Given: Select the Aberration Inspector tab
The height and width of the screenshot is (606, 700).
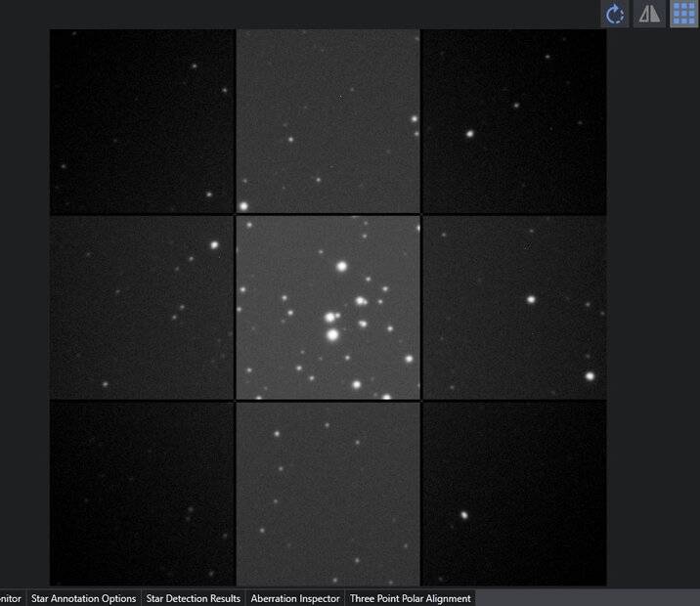Looking at the screenshot, I should [x=295, y=598].
